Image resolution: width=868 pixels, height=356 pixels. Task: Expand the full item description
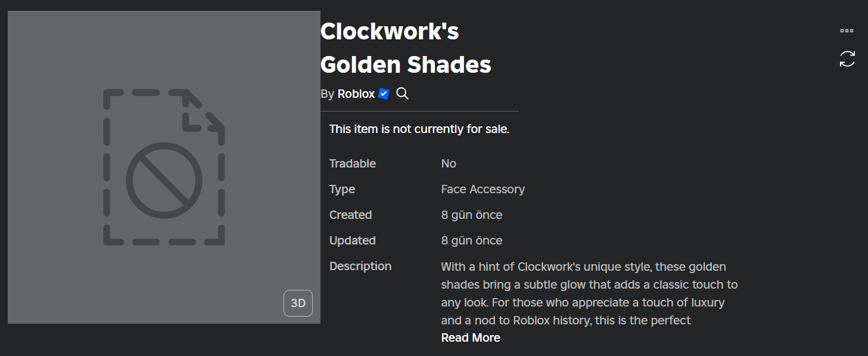point(470,338)
